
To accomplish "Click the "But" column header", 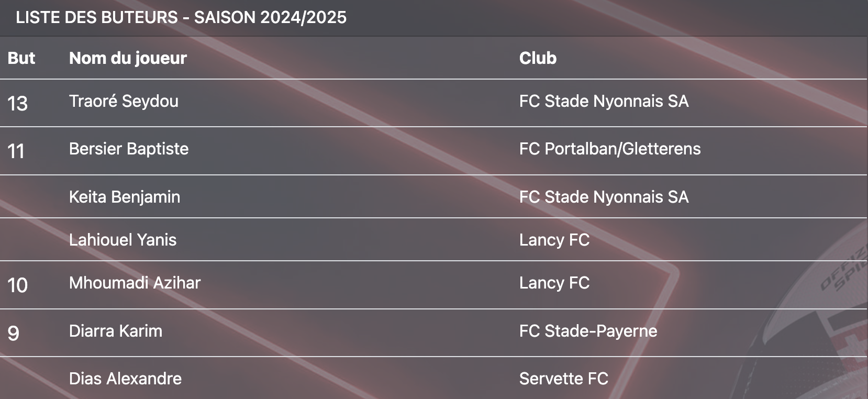I will 21,58.
